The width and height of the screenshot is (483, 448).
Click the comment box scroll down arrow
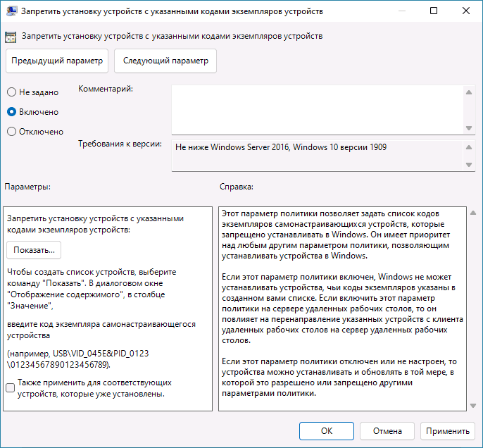(469, 128)
